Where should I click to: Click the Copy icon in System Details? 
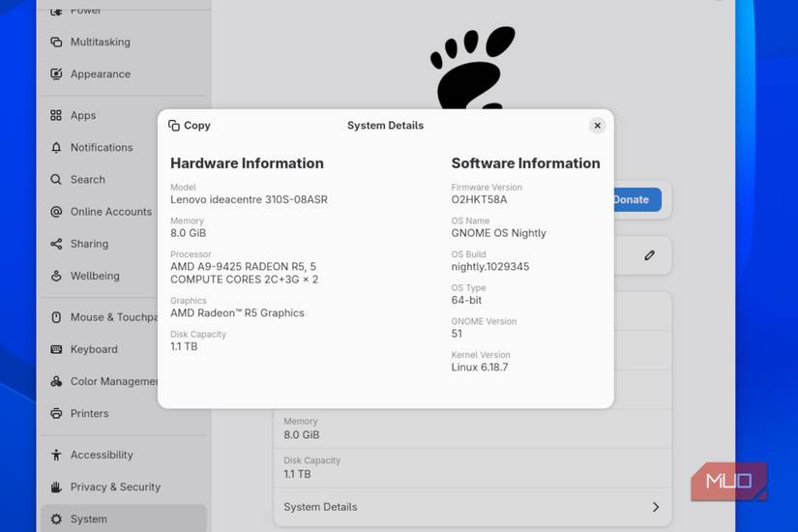(174, 125)
